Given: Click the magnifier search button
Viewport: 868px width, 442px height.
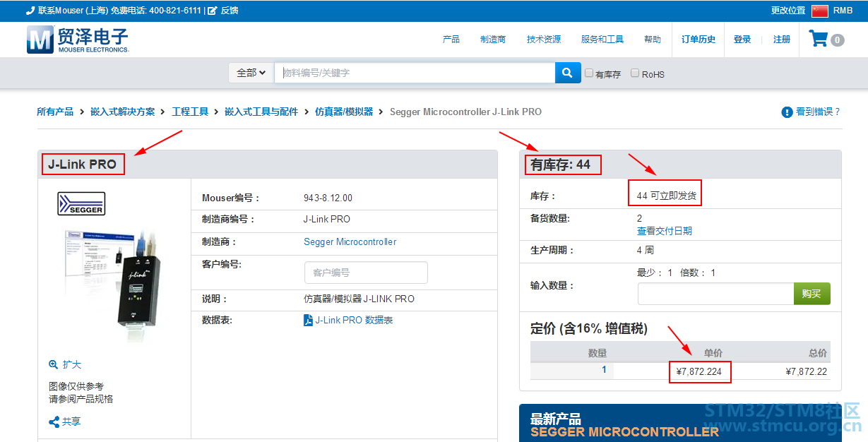Looking at the screenshot, I should pyautogui.click(x=568, y=73).
